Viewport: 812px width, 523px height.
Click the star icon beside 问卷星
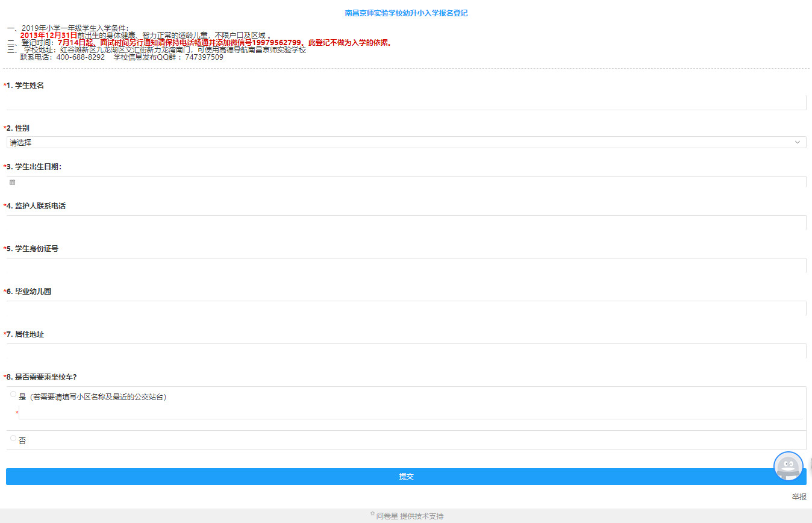372,514
